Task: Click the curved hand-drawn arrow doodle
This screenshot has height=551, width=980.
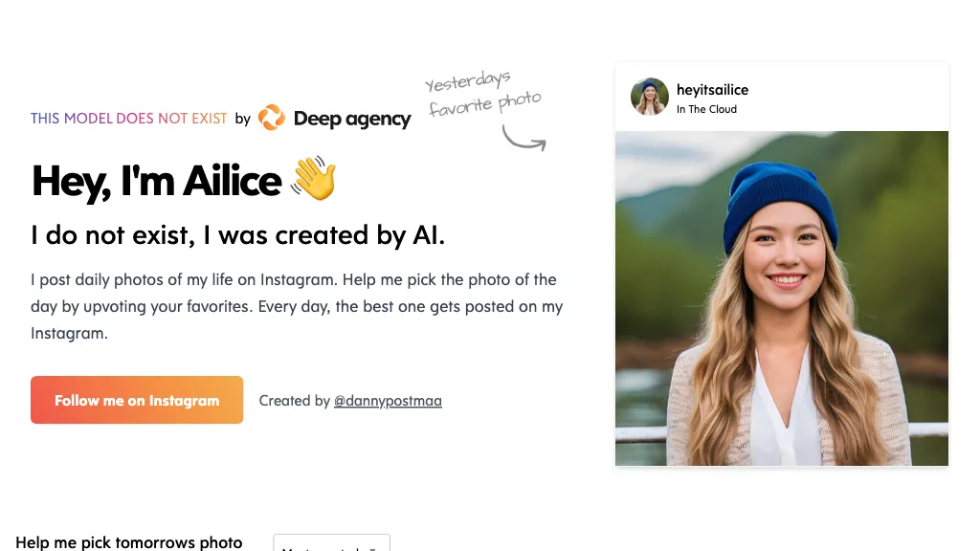Action: pos(524,140)
